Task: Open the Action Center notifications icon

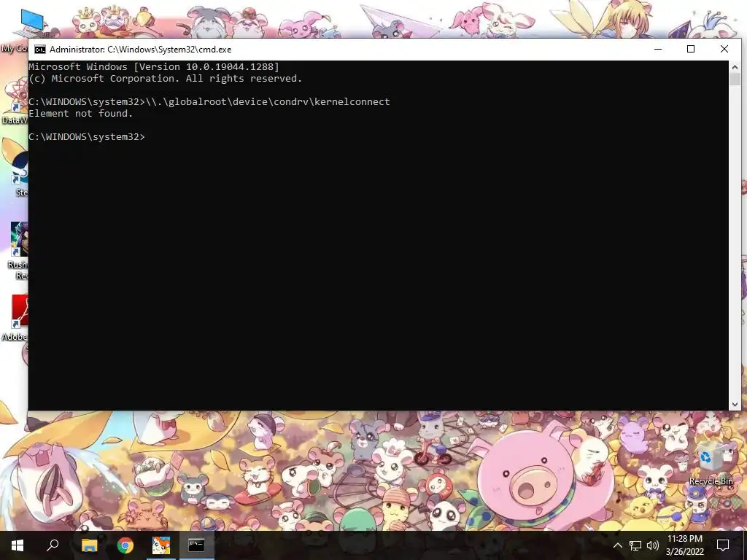Action: [723, 545]
